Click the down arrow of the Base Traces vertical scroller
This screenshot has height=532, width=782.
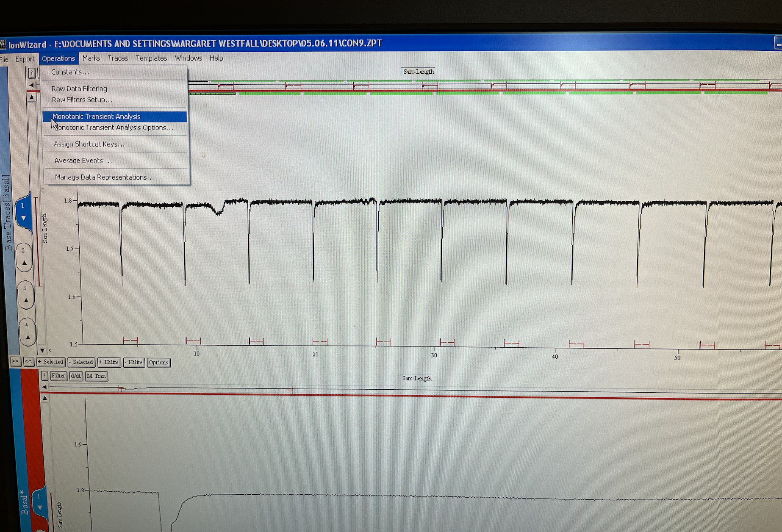[x=42, y=351]
